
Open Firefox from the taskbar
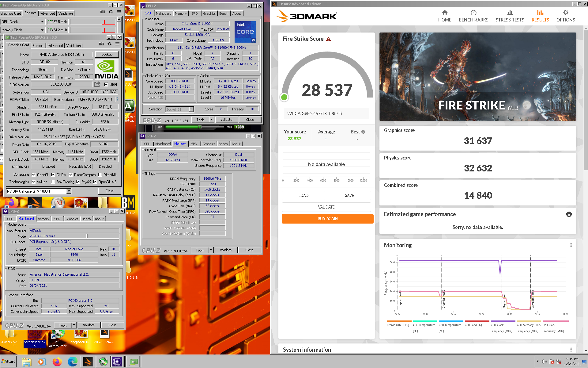(x=57, y=362)
